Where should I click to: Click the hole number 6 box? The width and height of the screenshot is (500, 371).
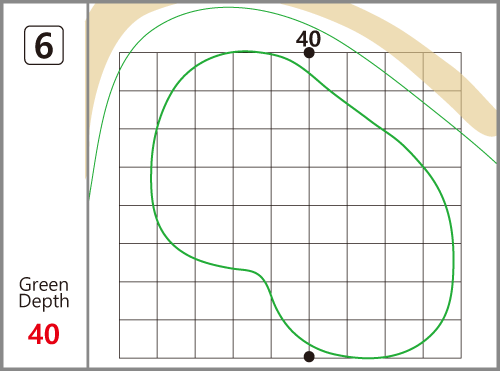pyautogui.click(x=44, y=45)
